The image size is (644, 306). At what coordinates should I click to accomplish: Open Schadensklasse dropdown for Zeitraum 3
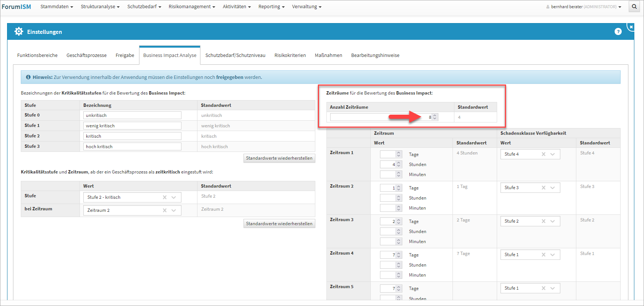point(553,221)
